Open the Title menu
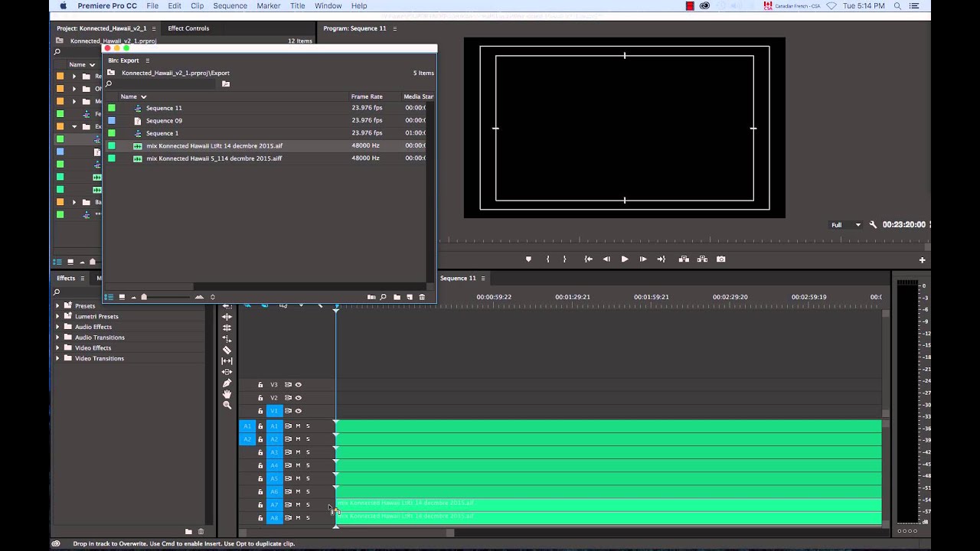 [298, 5]
